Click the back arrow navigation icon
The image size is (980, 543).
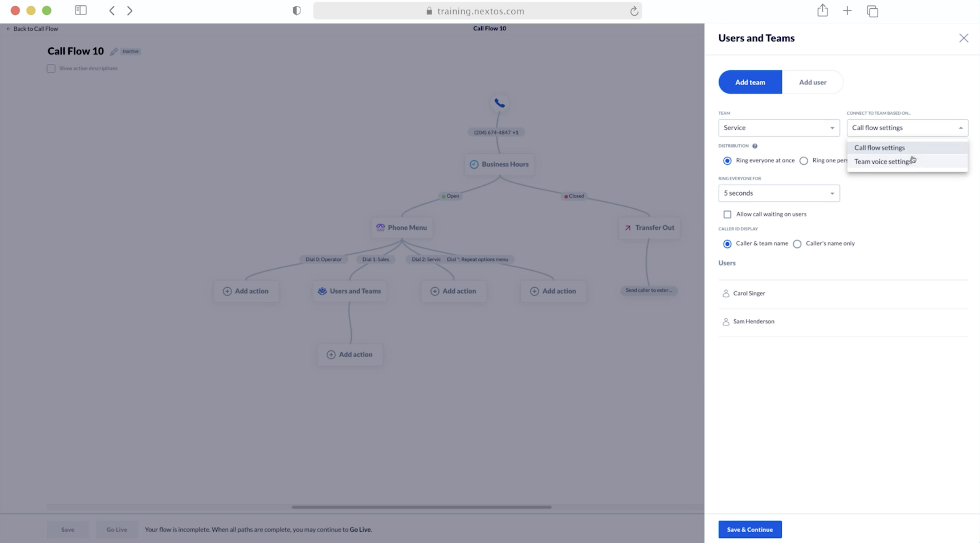click(x=112, y=11)
